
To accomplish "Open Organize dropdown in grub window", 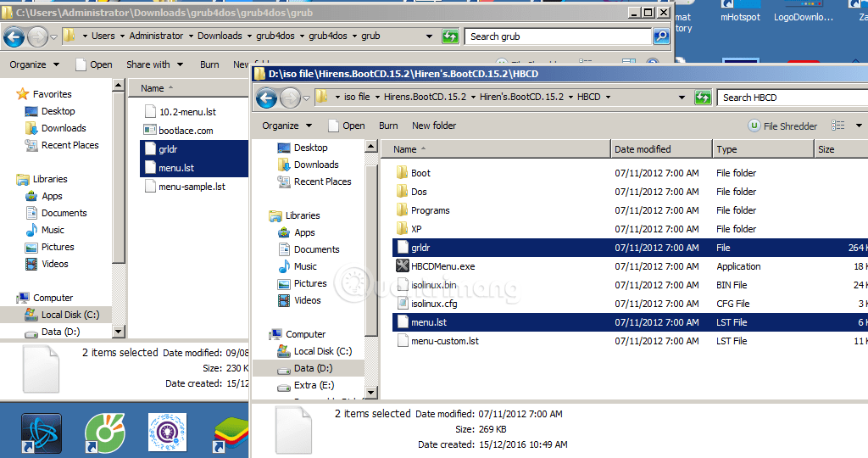I will (x=34, y=64).
